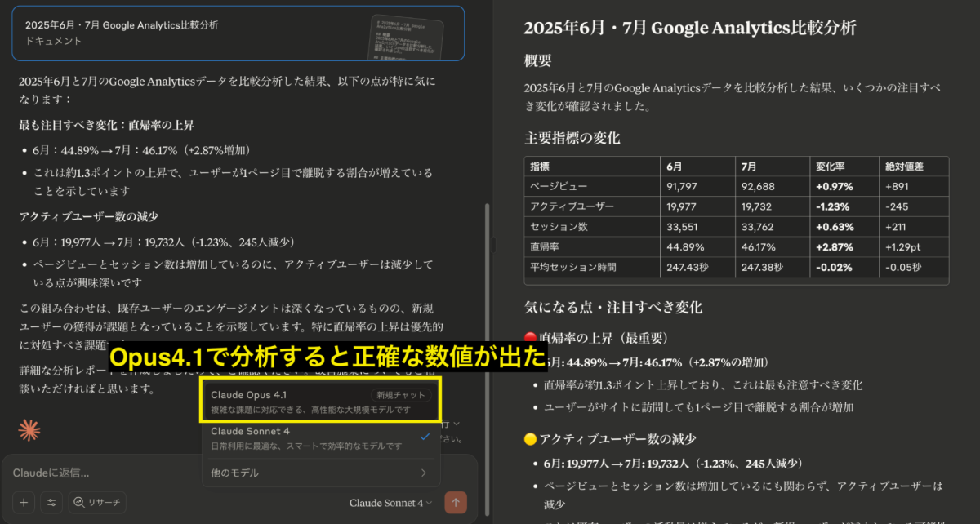This screenshot has height=524, width=980.
Task: Click the divider handle between chat and document
Action: pyautogui.click(x=492, y=243)
